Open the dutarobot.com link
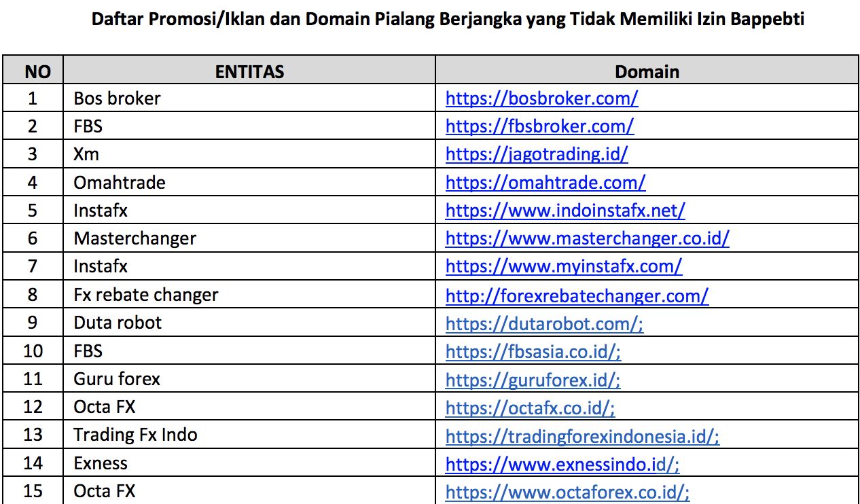860x504 pixels. [544, 323]
